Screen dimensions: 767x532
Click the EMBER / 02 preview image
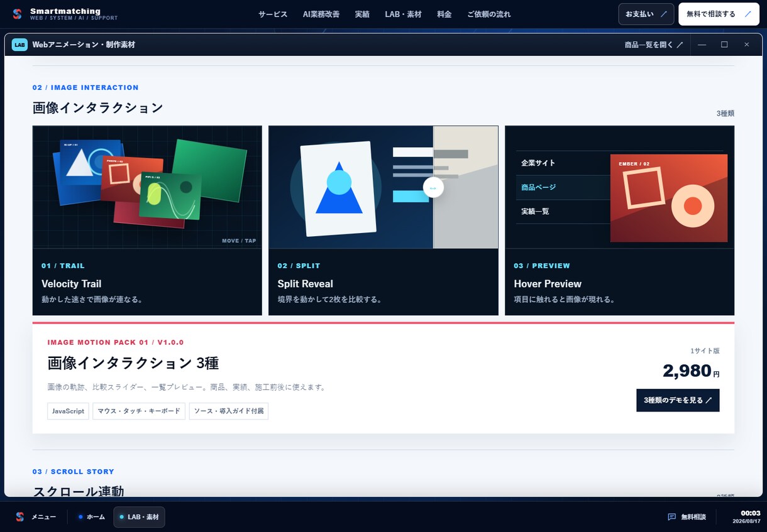point(669,198)
